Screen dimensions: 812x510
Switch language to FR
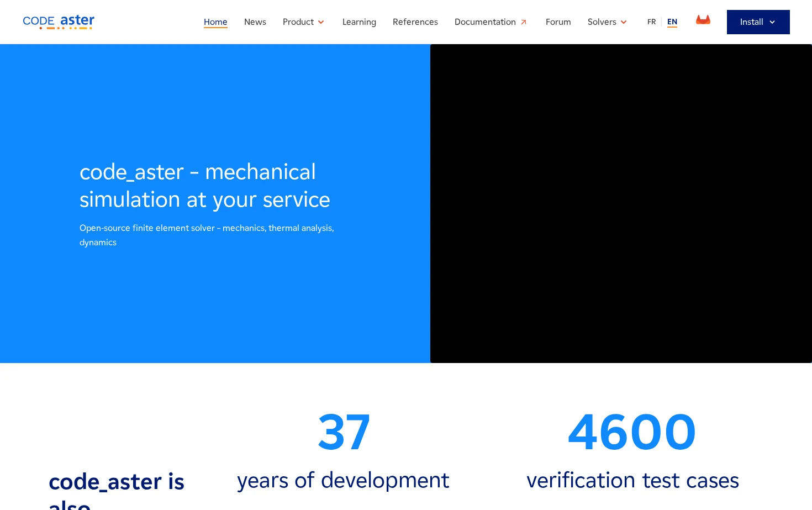coord(651,22)
